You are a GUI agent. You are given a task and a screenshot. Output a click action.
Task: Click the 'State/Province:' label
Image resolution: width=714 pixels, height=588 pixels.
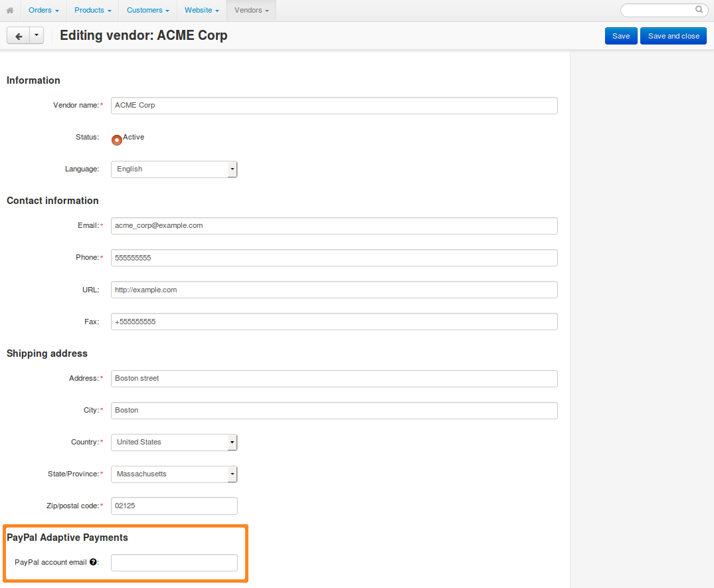click(x=73, y=474)
